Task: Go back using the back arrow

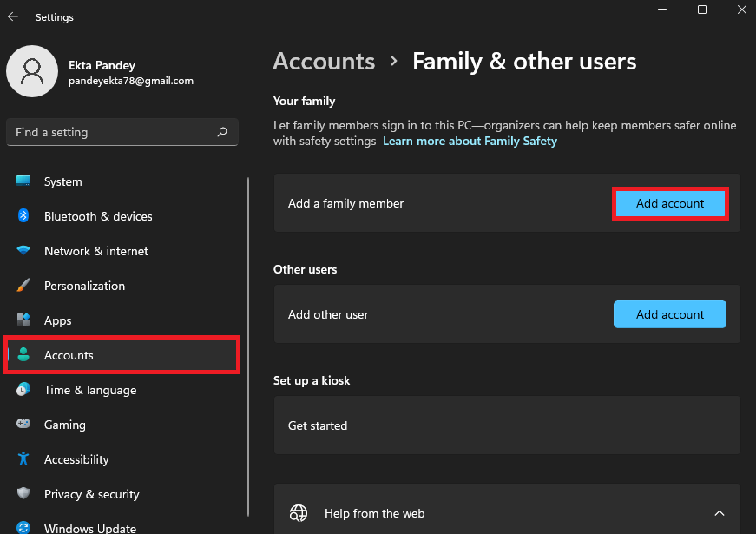Action: tap(13, 16)
